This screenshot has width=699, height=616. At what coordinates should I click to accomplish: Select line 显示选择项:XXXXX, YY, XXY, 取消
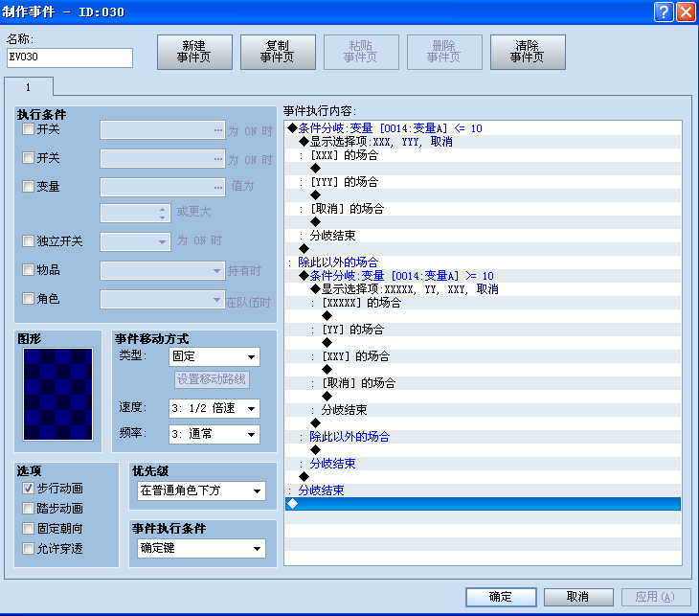483,289
